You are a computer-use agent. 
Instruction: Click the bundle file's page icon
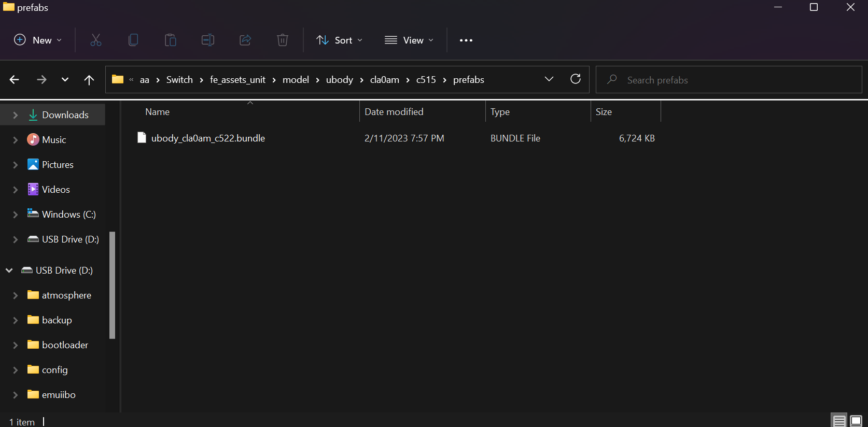(x=142, y=137)
